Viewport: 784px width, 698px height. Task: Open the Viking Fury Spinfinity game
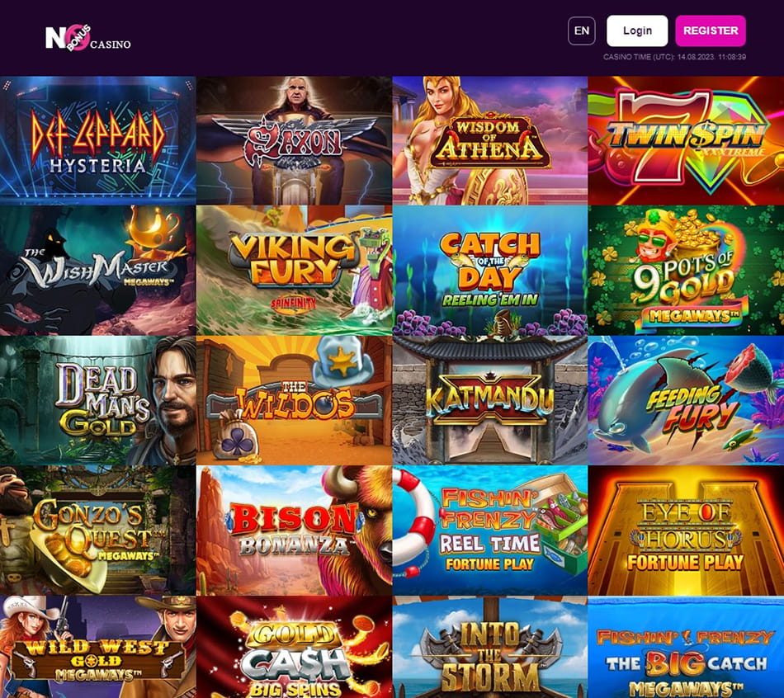point(294,271)
